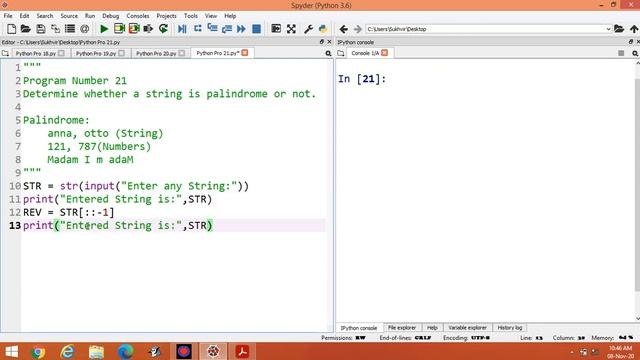Viewport: 640px width, 360px height.
Task: Close the IPython console pane
Action: click(638, 42)
